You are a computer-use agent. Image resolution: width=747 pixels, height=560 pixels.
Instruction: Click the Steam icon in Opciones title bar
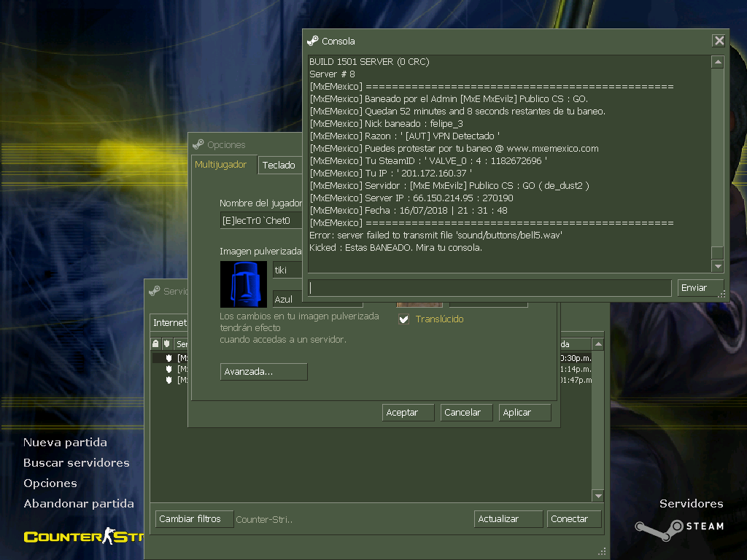tap(198, 144)
